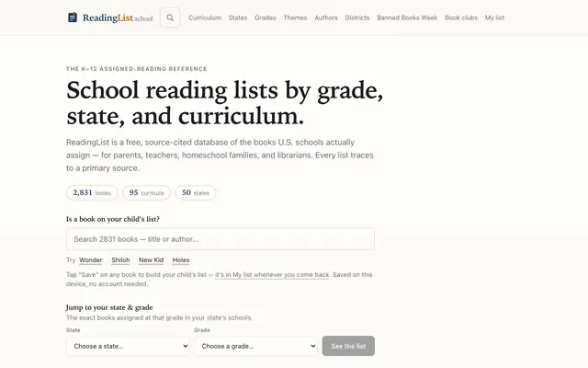The width and height of the screenshot is (588, 368).
Task: Open search with the magnifier icon
Action: click(x=170, y=17)
